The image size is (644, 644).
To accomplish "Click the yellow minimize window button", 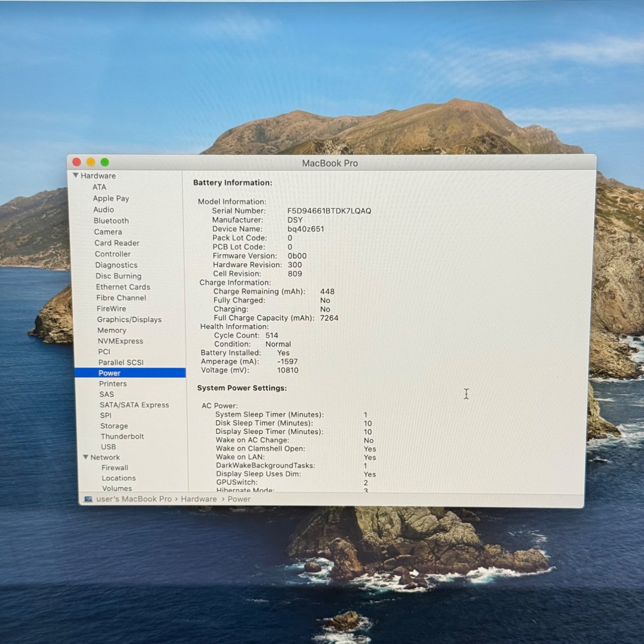I will [91, 162].
